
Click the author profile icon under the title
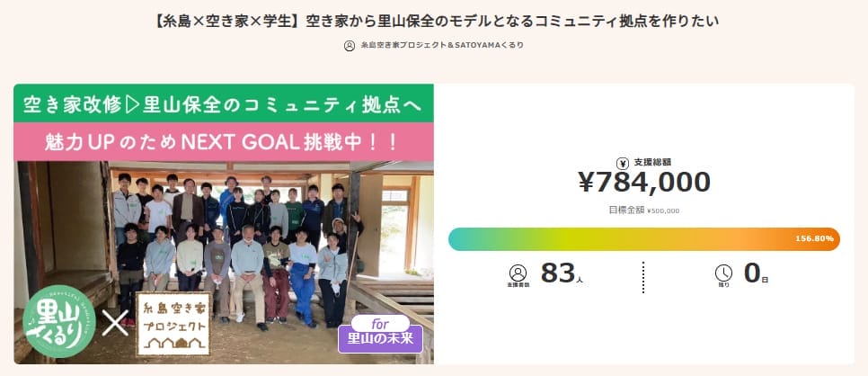click(350, 45)
